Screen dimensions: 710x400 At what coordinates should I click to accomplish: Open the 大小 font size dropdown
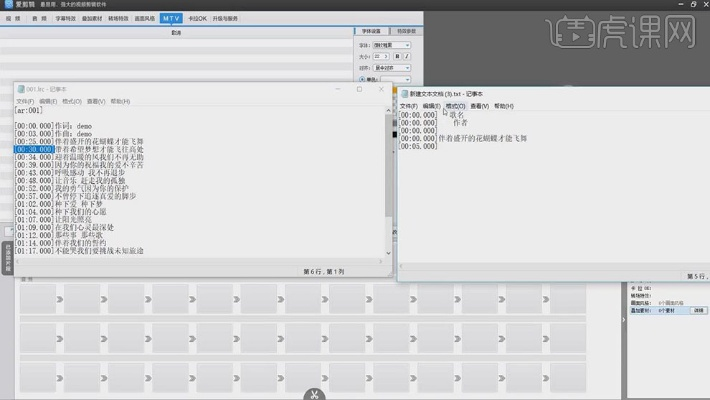380,58
